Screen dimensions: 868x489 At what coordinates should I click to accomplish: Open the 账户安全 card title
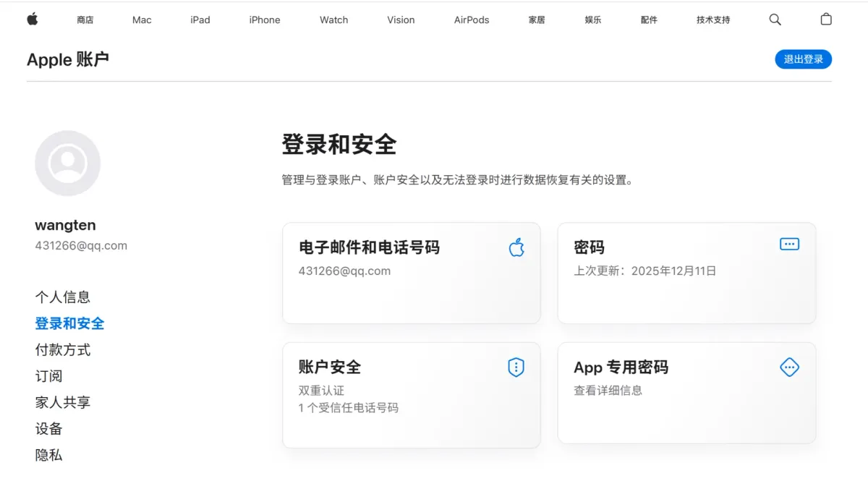point(330,367)
